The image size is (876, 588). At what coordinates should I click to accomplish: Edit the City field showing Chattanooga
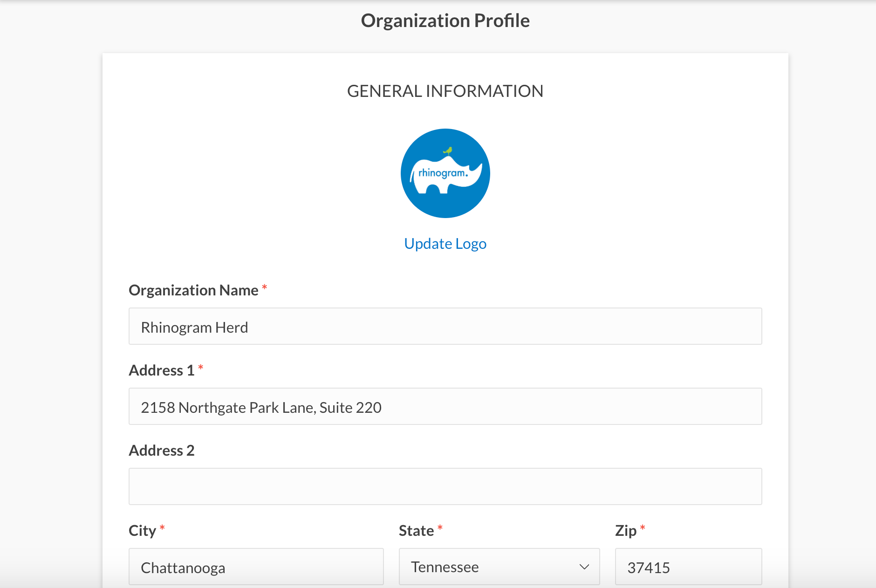(256, 567)
